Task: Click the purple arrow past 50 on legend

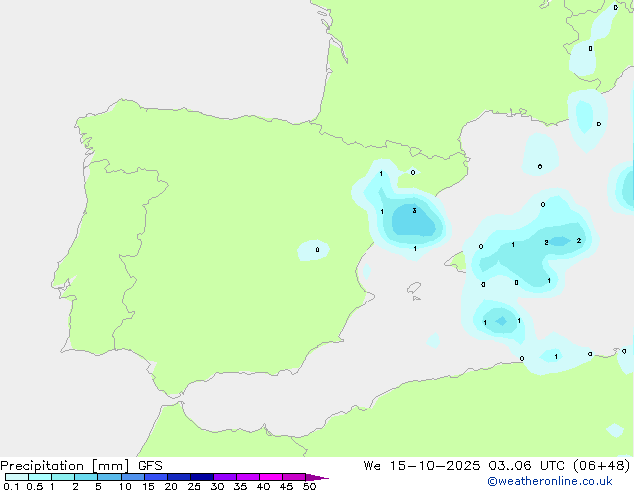Action: click(317, 477)
